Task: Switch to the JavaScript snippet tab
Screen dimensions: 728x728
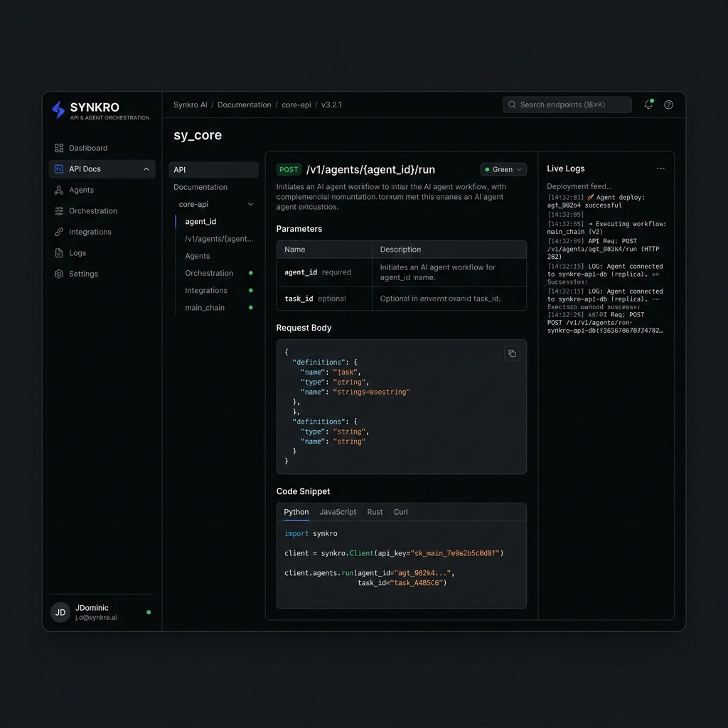Action: tap(338, 512)
